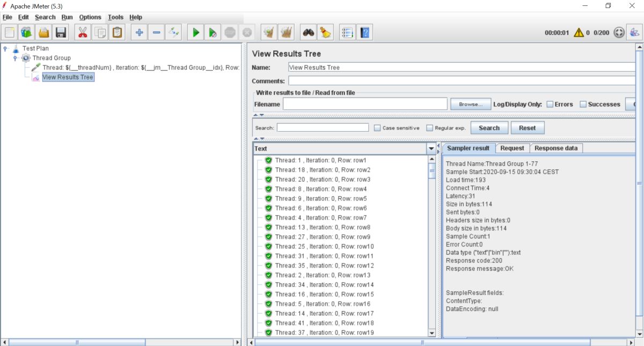This screenshot has height=346, width=644.
Task: Open the Edit menu
Action: pos(24,17)
